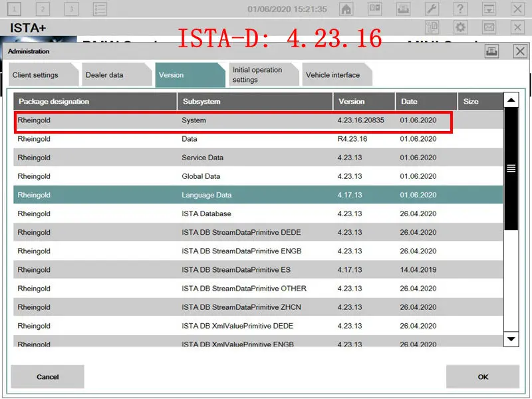Click the Size column header

(480, 102)
